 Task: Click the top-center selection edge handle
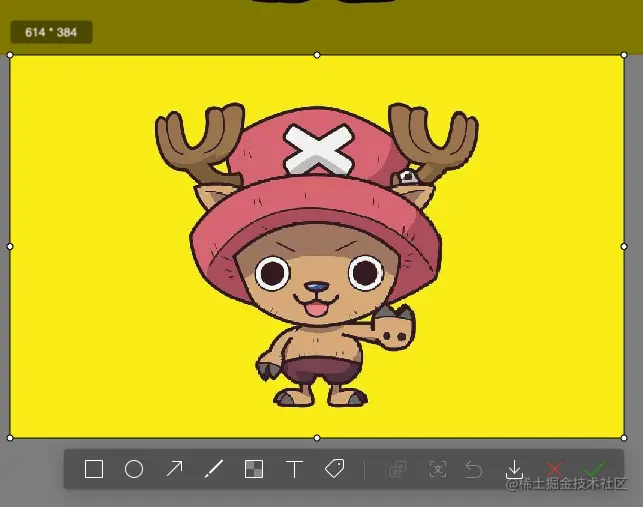coord(317,55)
